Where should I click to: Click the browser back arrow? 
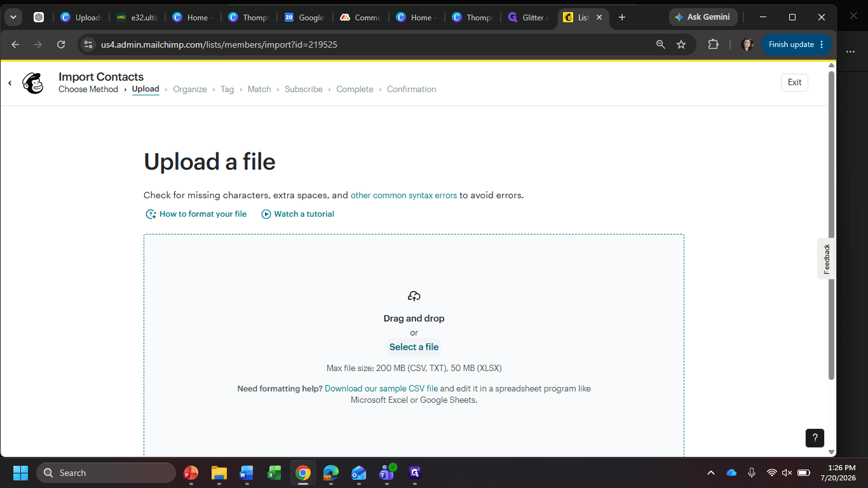point(15,44)
